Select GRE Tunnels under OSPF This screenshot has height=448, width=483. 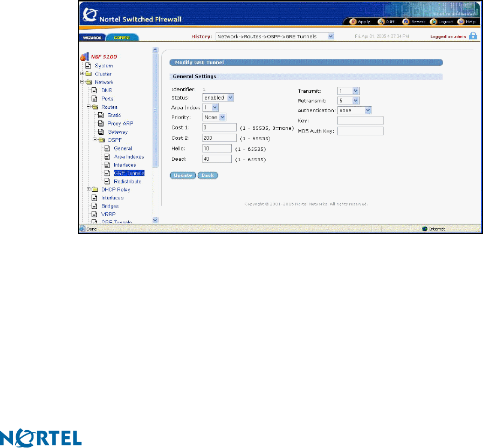pyautogui.click(x=129, y=173)
